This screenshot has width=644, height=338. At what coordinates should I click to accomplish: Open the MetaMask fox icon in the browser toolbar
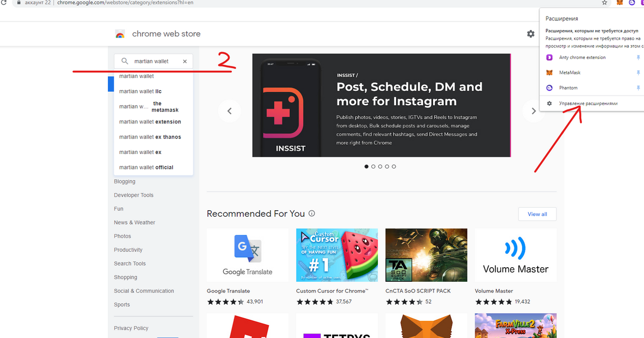click(x=620, y=3)
